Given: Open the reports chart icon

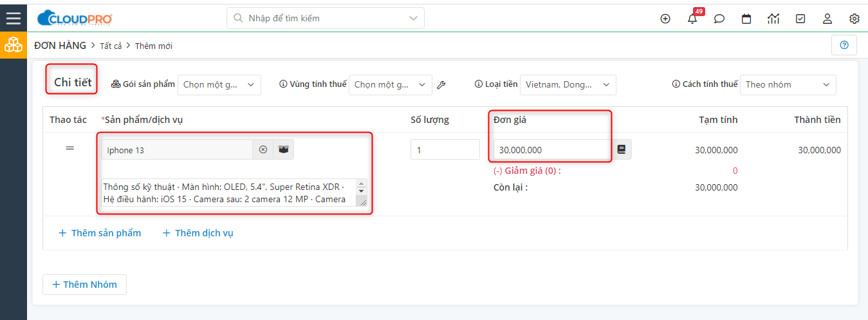Looking at the screenshot, I should coord(773,19).
